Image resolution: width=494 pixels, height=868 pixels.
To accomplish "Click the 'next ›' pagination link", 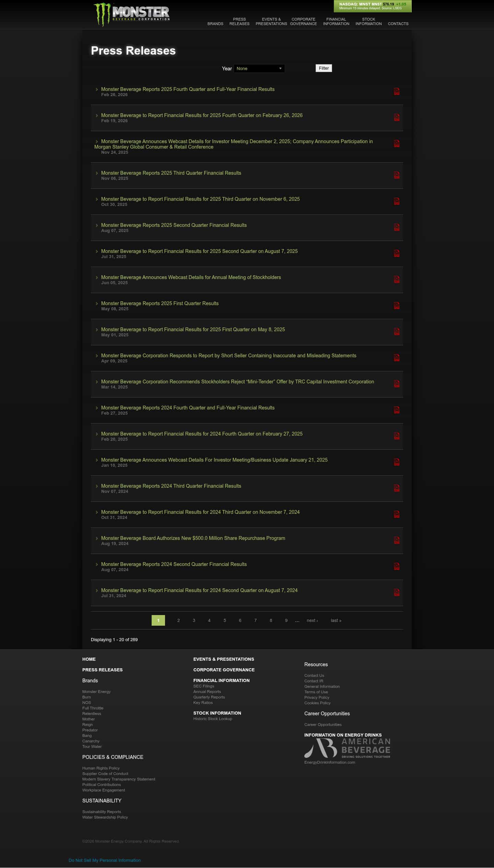I will [x=312, y=621].
